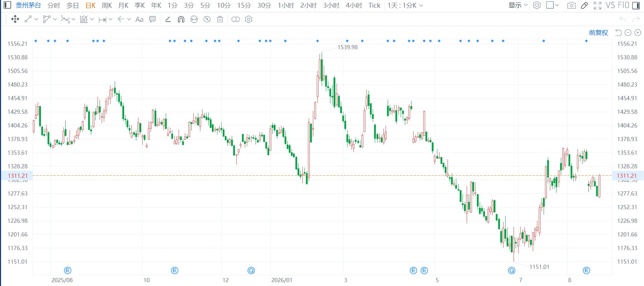This screenshot has width=644, height=286.
Task: Hide all drawings with eye-slash icon
Action: [207, 19]
